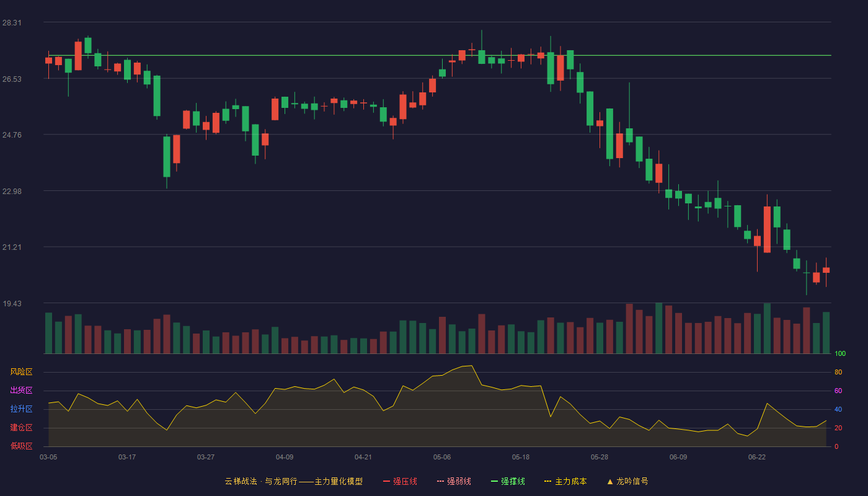Click the 04-21 date label
This screenshot has height=496, width=868.
click(x=363, y=457)
